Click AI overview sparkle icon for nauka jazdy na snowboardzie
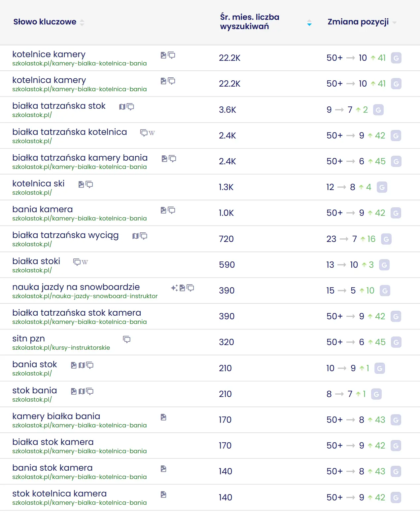The height and width of the screenshot is (513, 420). pos(174,288)
